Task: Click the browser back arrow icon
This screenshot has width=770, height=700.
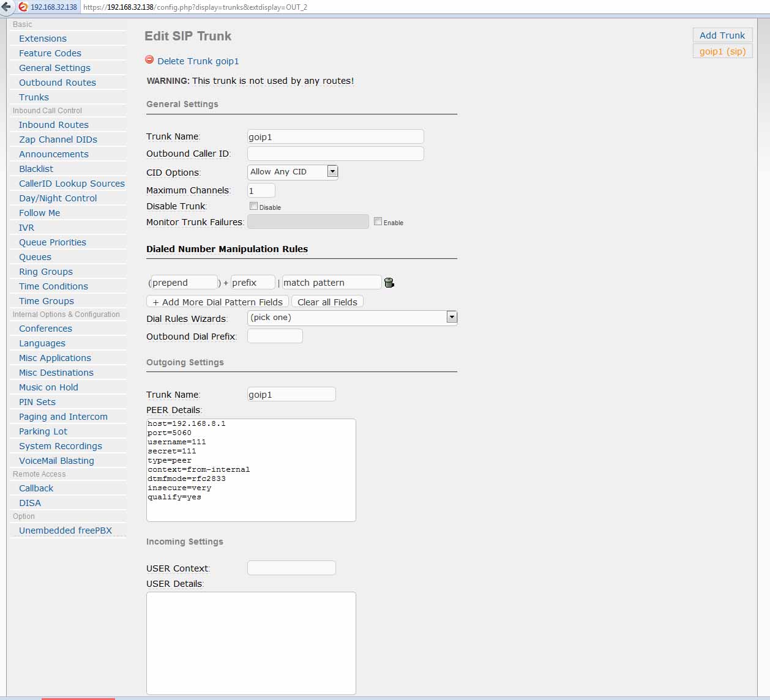Action: coord(6,7)
